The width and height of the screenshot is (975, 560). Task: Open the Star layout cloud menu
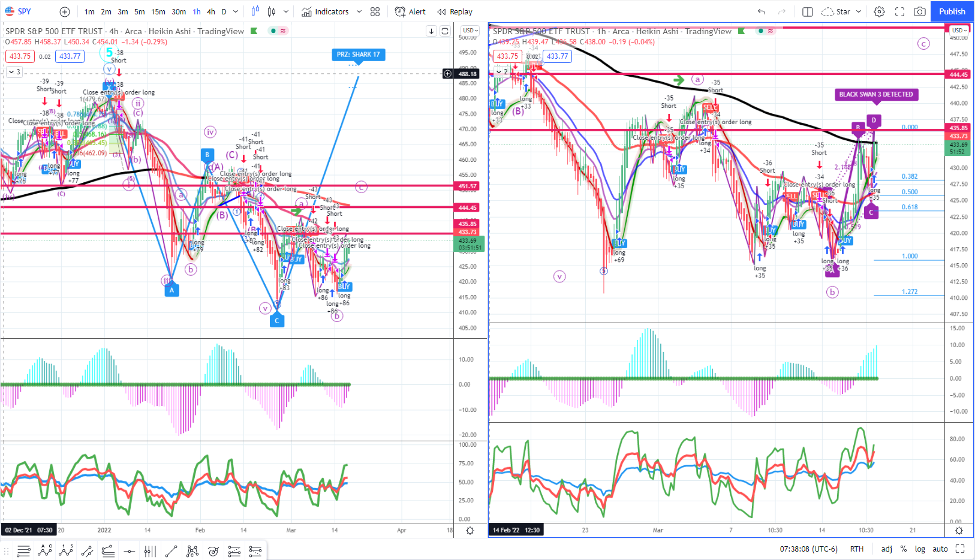(841, 11)
